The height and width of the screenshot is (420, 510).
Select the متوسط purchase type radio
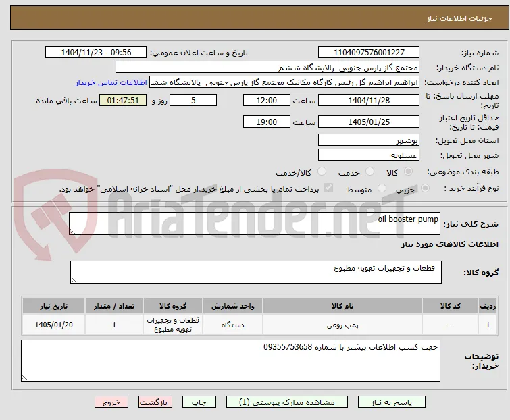[382, 188]
